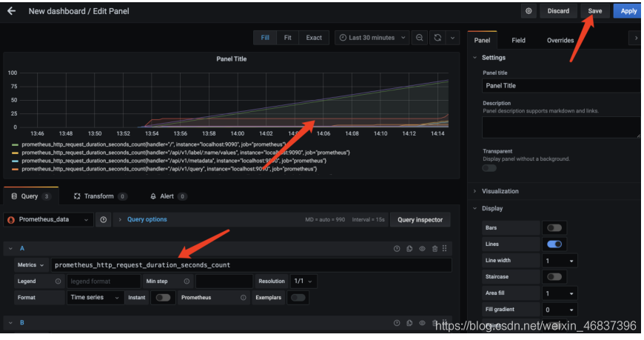Viewport: 644px width, 340px height.
Task: Click the zoom out time range icon
Action: (420, 38)
